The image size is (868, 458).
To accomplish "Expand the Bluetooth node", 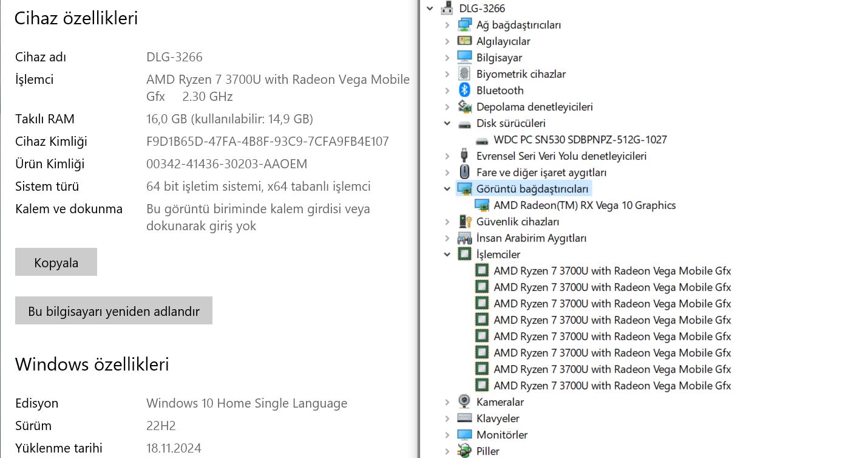I will [447, 90].
